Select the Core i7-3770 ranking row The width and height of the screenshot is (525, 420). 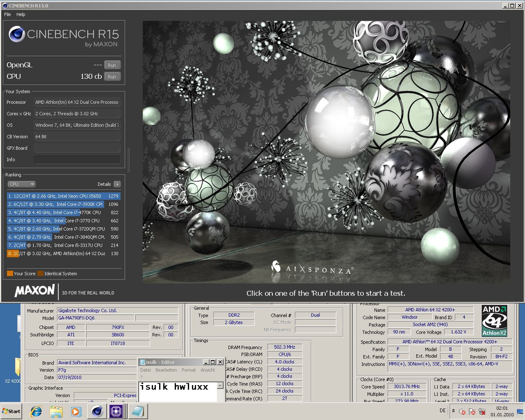click(64, 221)
